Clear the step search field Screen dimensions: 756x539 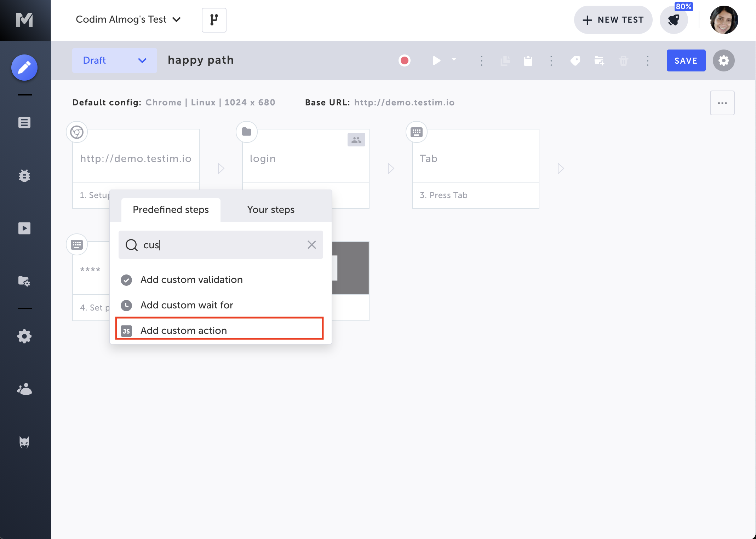coord(311,245)
